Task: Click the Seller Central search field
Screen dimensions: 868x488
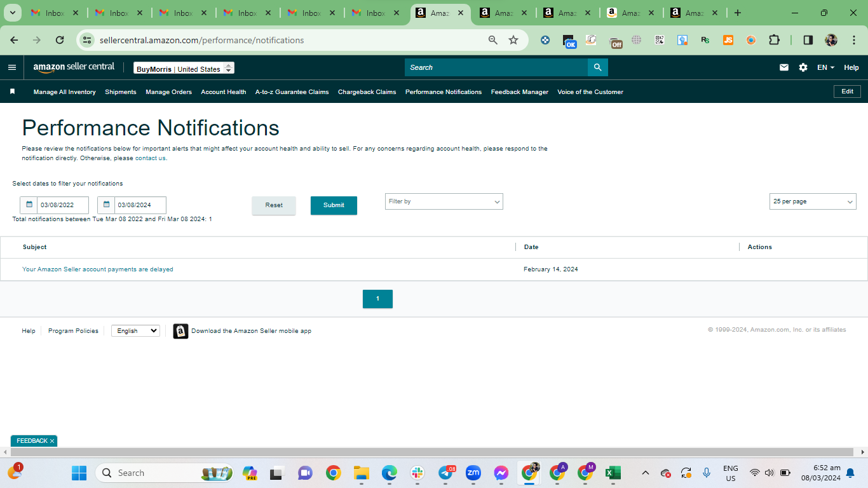Action: (x=496, y=67)
